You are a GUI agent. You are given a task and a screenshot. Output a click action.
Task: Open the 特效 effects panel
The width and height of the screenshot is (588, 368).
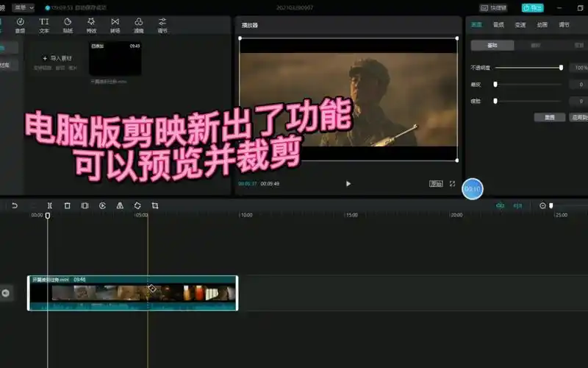click(91, 25)
